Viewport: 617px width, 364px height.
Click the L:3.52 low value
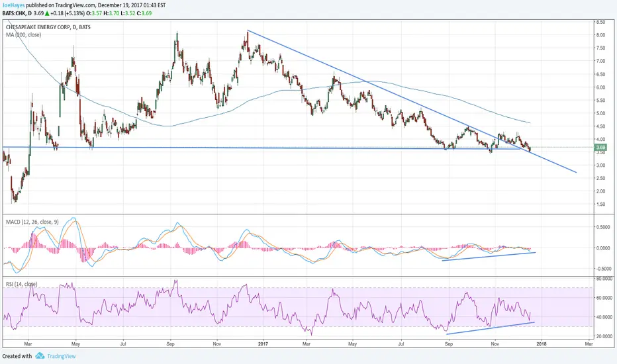[x=128, y=13]
